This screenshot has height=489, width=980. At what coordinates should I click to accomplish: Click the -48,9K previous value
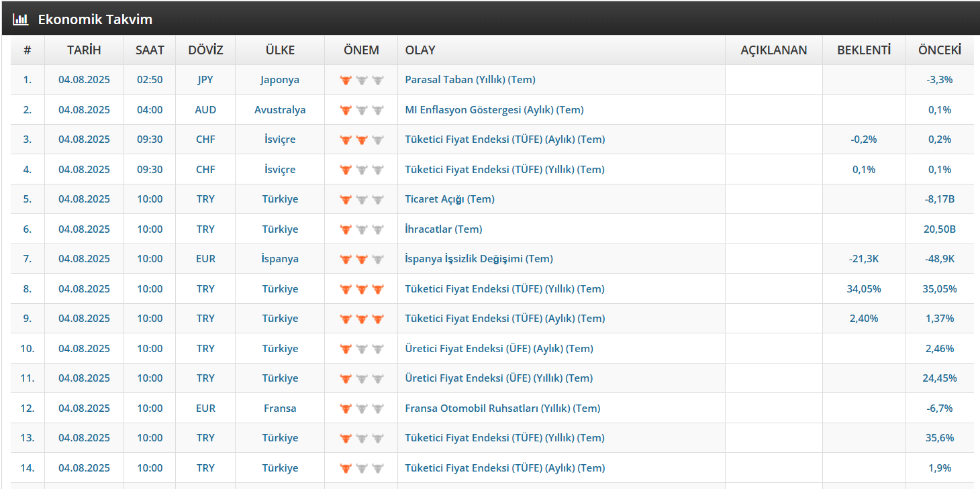[940, 259]
